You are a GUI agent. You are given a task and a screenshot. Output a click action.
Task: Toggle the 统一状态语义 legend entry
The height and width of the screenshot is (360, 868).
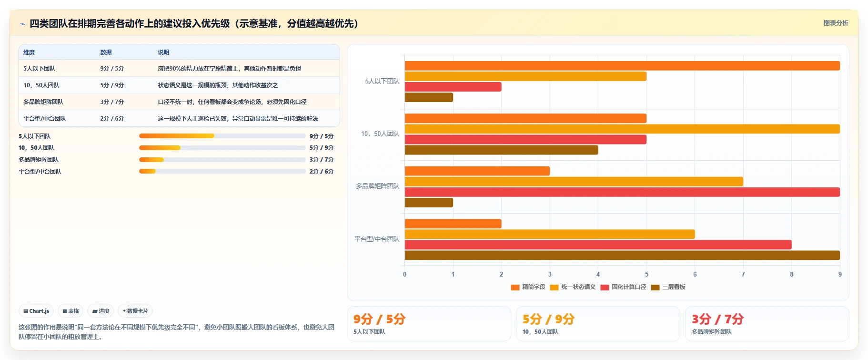tap(573, 287)
